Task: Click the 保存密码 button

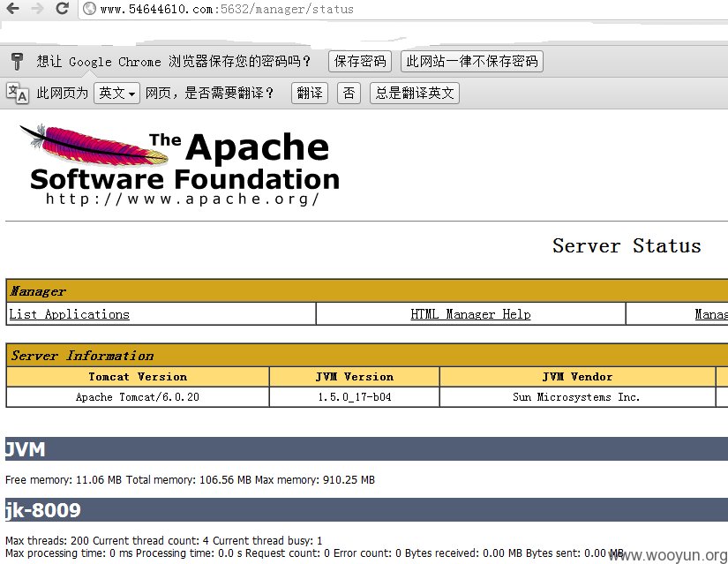Action: click(360, 61)
